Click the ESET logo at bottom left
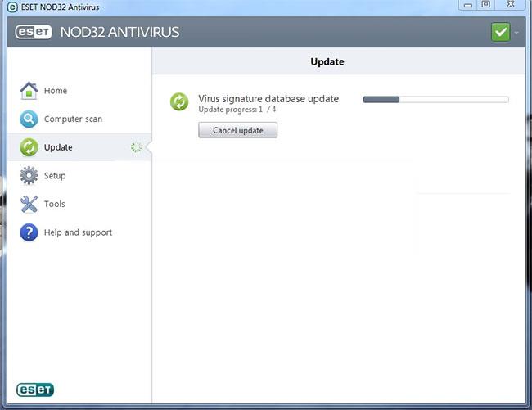This screenshot has height=410, width=532. (35, 390)
